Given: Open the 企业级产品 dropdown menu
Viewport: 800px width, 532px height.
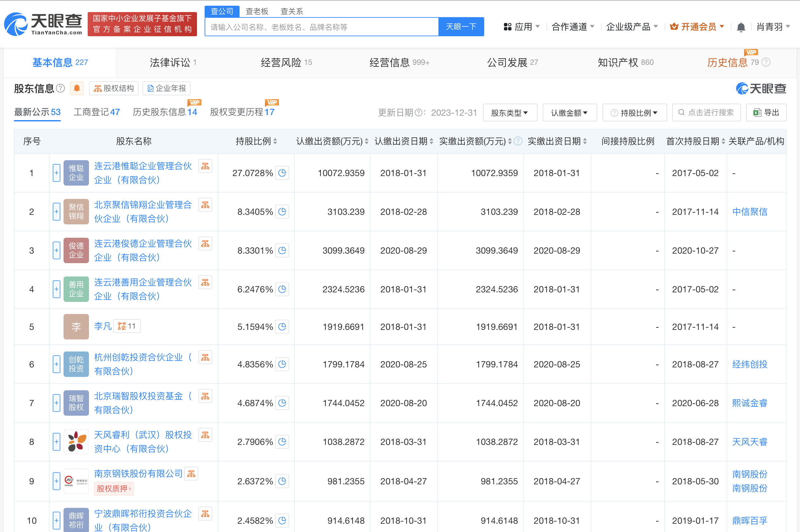Looking at the screenshot, I should 632,27.
